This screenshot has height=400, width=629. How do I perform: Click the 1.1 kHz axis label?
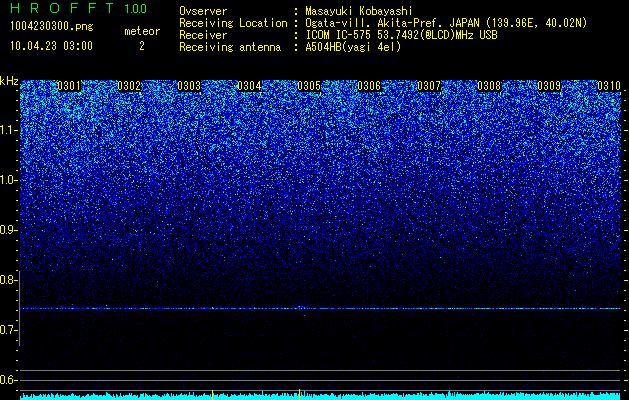(x=9, y=130)
